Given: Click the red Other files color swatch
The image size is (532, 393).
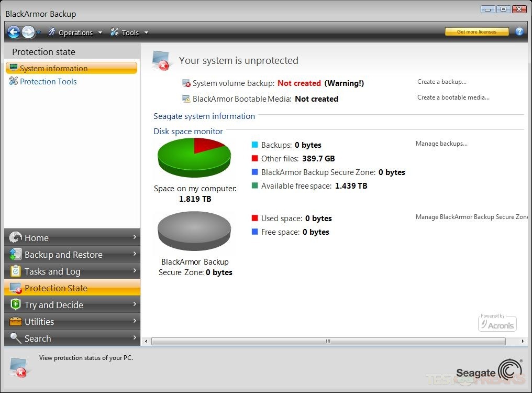Looking at the screenshot, I should pos(254,158).
